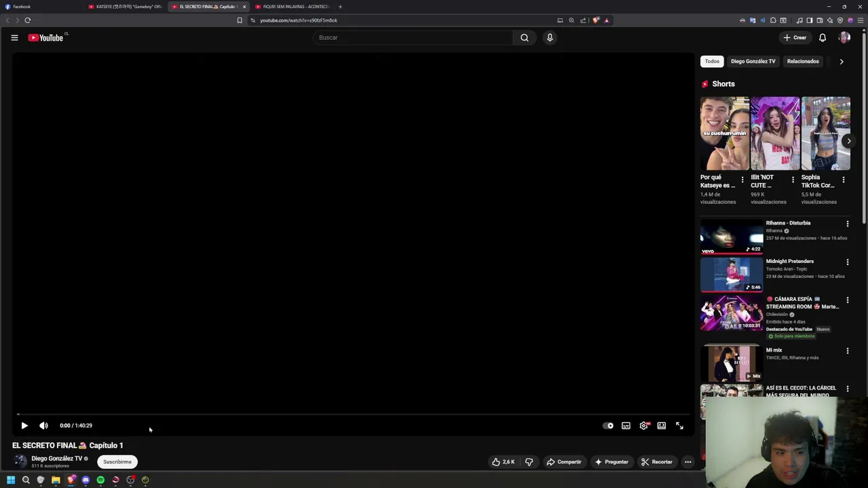Play the video
Screen dimensions: 868x488
tap(24, 426)
